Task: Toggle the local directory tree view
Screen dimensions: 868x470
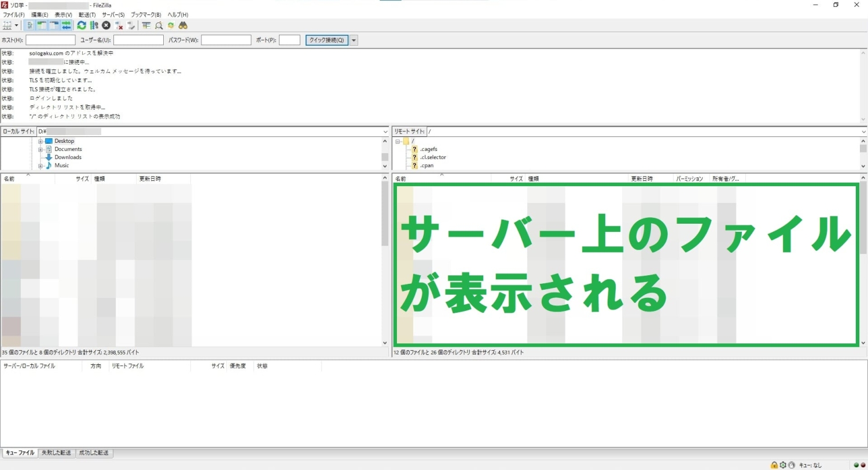Action: point(42,25)
